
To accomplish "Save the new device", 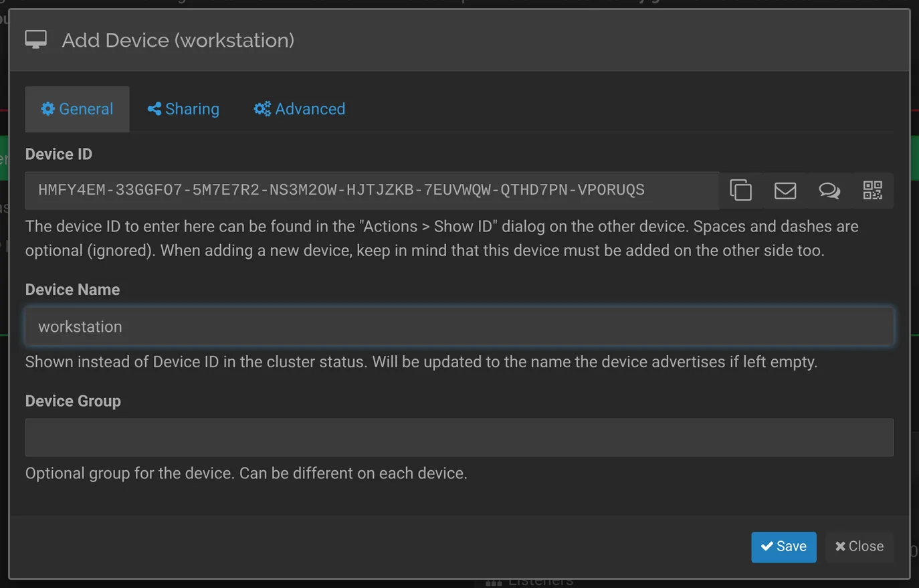I will (x=783, y=547).
